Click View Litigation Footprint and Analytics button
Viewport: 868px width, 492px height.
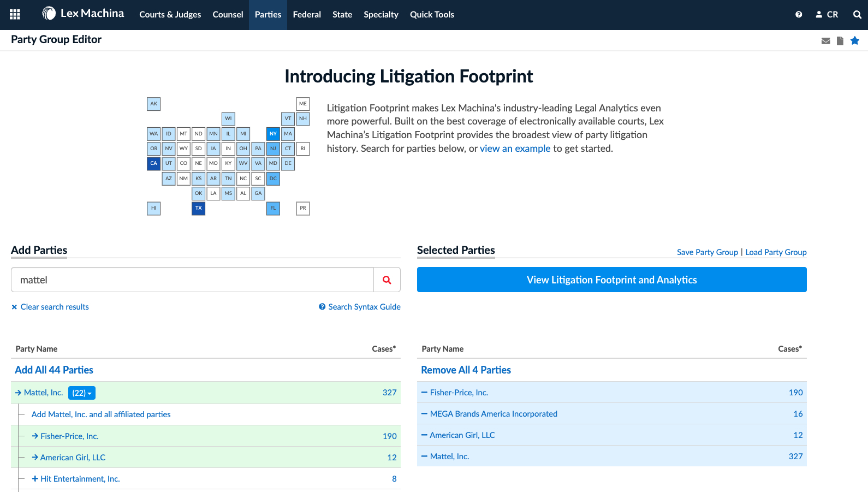pyautogui.click(x=612, y=280)
